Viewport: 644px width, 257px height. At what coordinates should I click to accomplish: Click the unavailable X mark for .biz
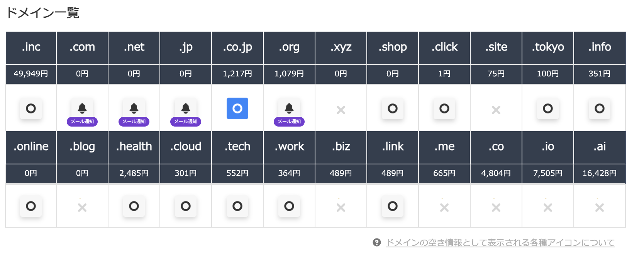click(x=341, y=208)
